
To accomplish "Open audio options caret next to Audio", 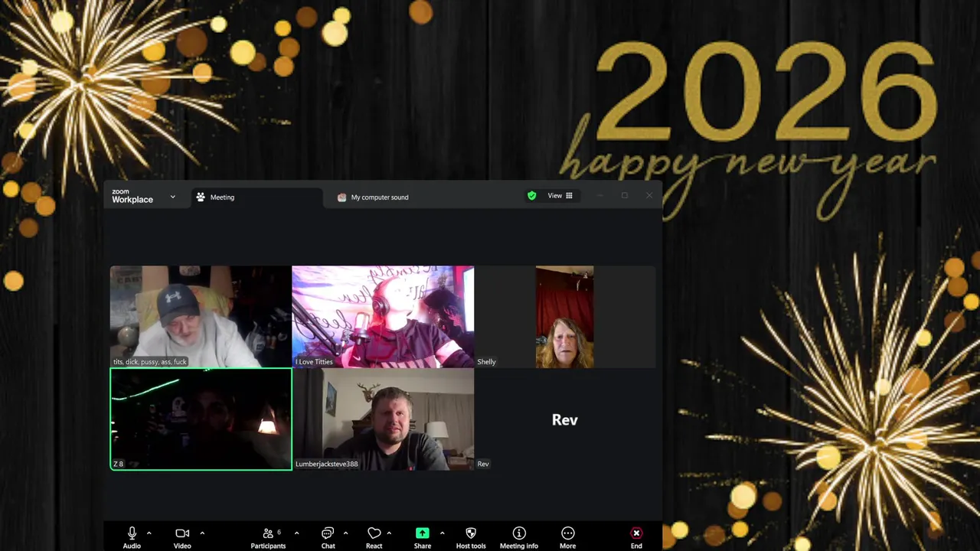I will (x=149, y=533).
